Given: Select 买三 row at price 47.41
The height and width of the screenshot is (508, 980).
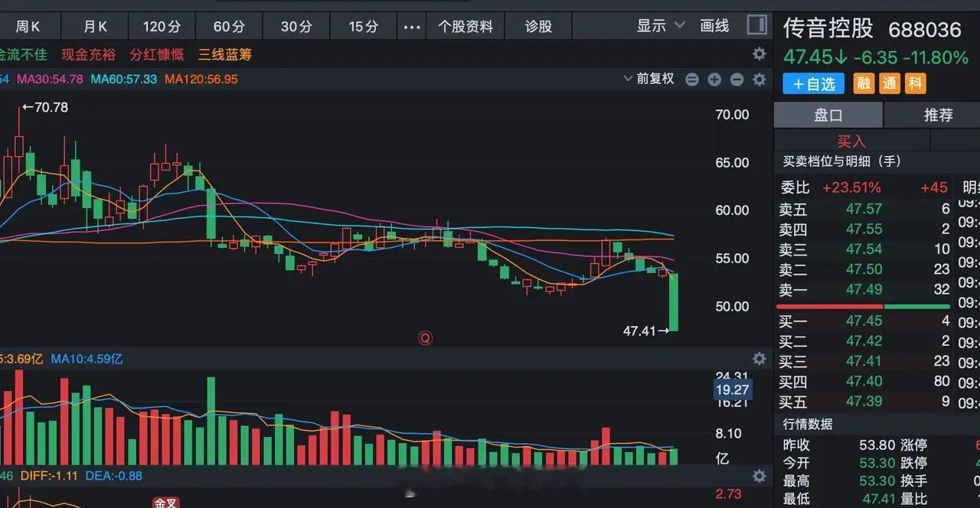Looking at the screenshot, I should pos(864,361).
